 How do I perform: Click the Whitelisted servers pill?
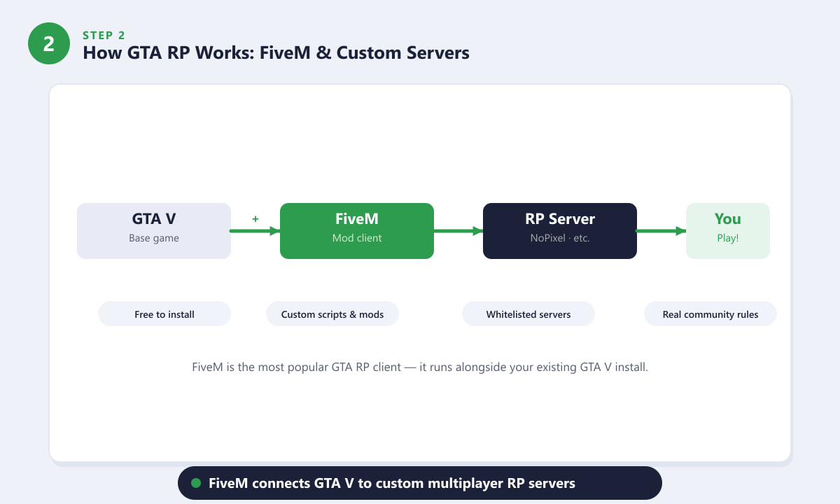pos(528,314)
